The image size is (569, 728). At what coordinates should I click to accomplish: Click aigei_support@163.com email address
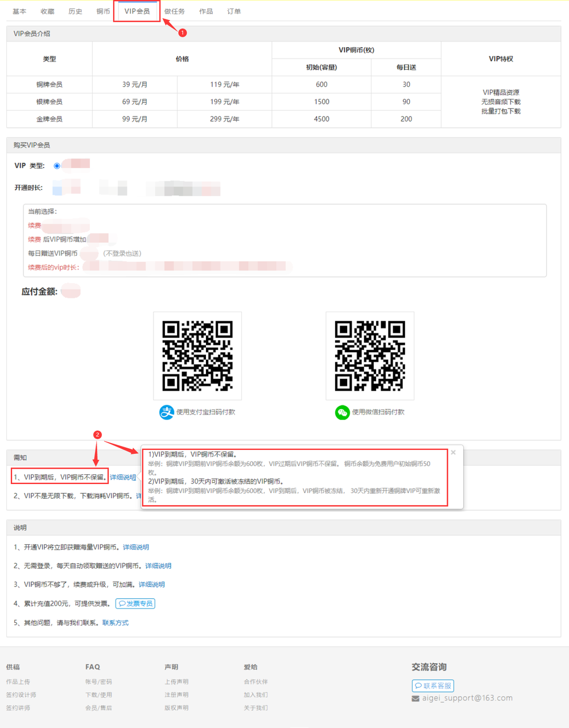[467, 698]
